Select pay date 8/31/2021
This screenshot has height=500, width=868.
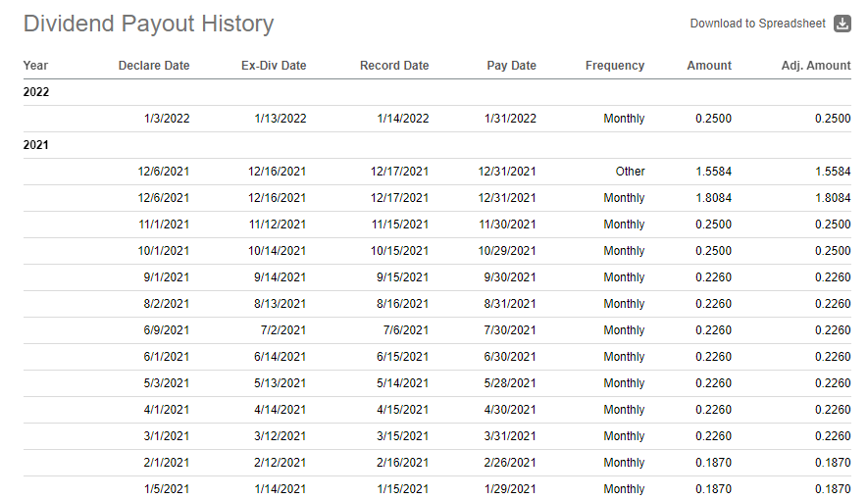510,304
